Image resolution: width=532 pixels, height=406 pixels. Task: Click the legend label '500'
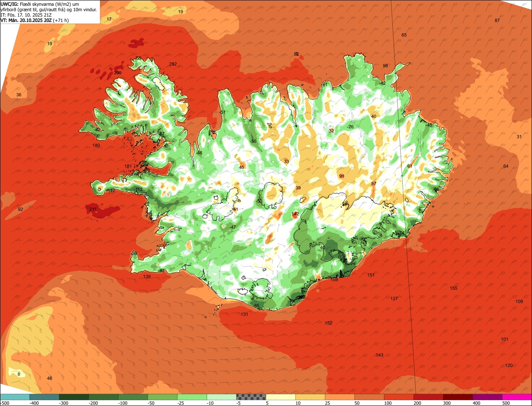(505, 403)
